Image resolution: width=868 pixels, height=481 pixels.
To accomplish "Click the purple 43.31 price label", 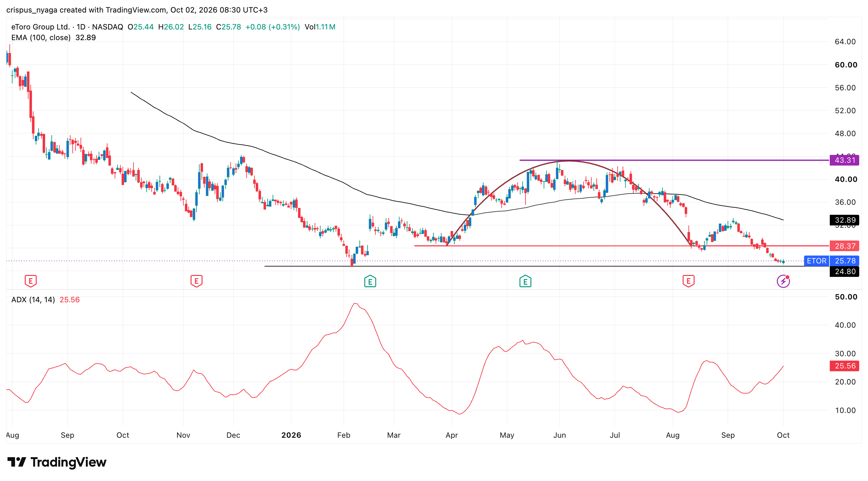I will pos(844,160).
